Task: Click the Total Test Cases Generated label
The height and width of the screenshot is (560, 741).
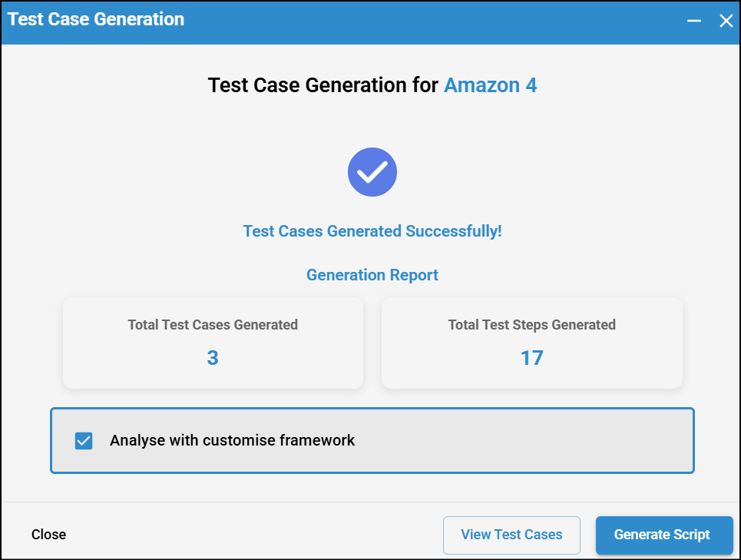Action: [x=213, y=325]
